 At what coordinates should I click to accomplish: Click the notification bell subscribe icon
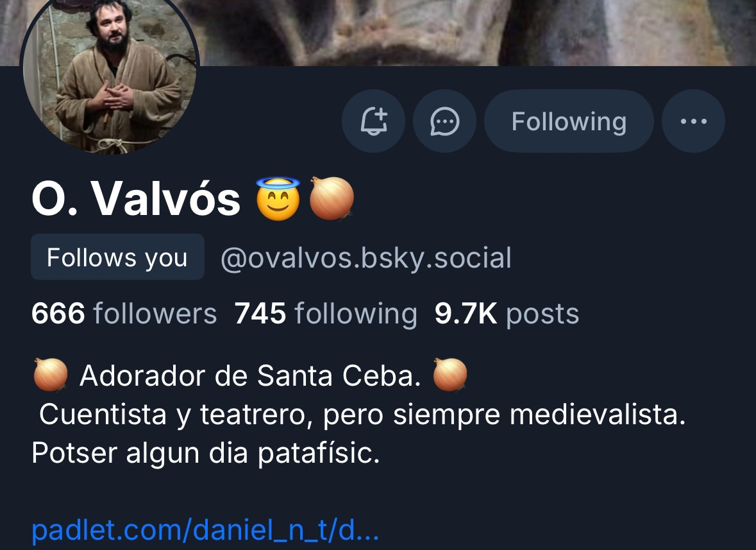(374, 121)
